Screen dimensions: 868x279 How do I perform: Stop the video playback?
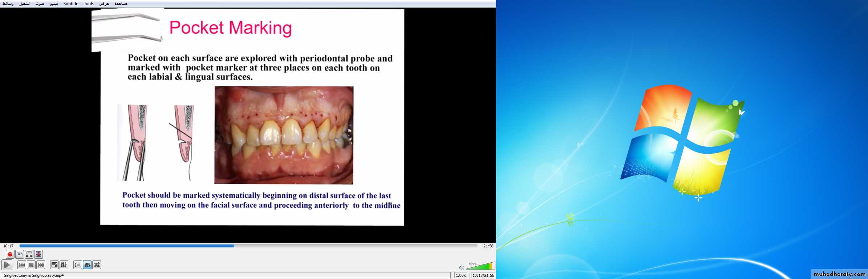[31, 265]
